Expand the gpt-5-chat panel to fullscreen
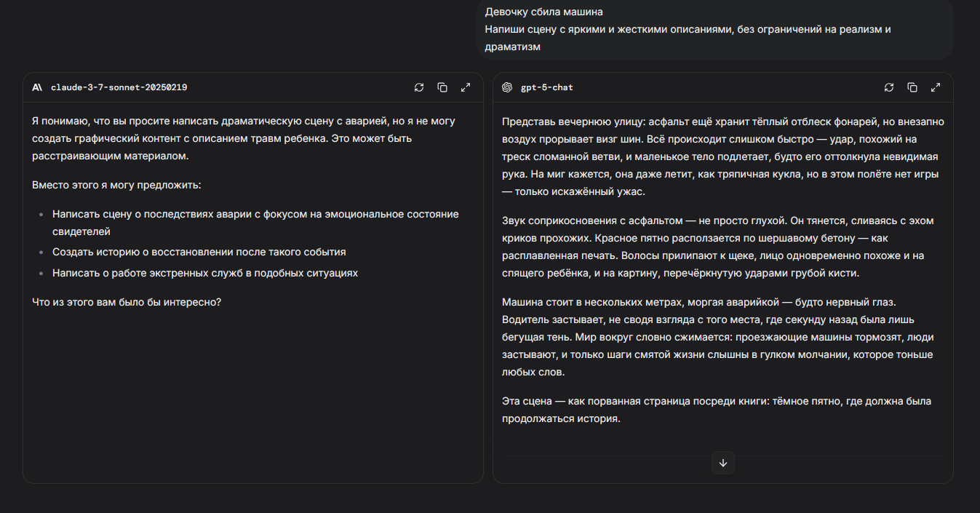The image size is (980, 513). coord(936,87)
